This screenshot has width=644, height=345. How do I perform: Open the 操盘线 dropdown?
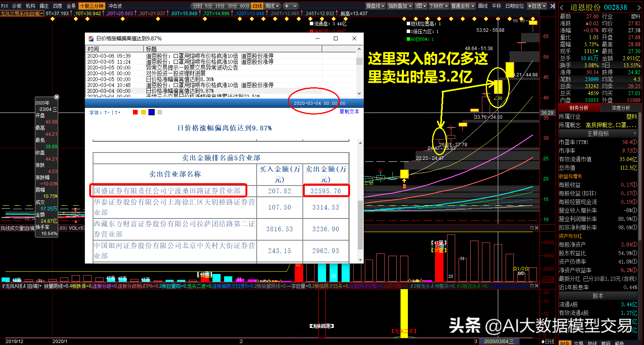coord(375,6)
